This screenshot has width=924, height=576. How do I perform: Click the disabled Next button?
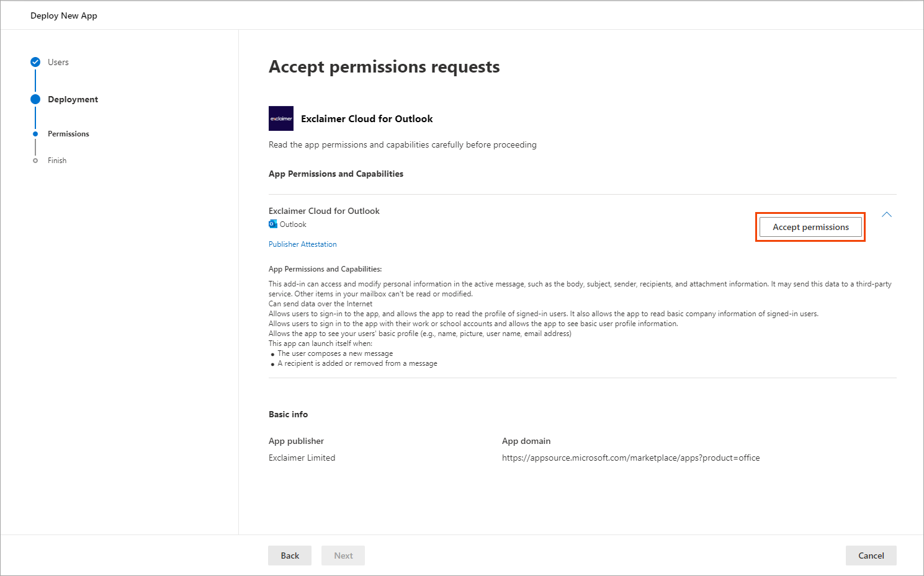343,556
